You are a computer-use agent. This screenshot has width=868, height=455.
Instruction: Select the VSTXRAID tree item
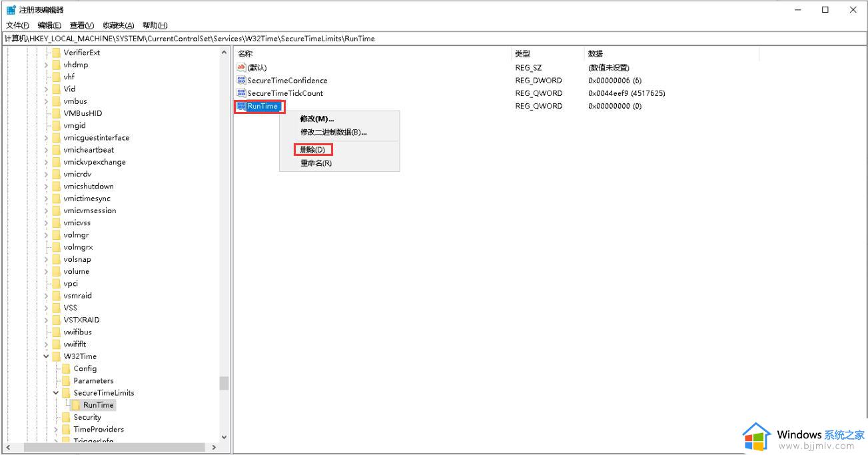coord(81,320)
